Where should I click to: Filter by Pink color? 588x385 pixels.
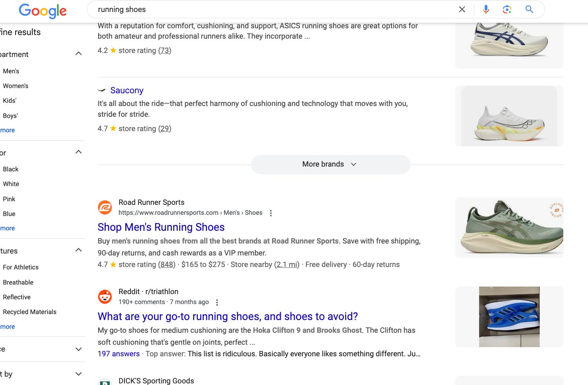coord(9,199)
